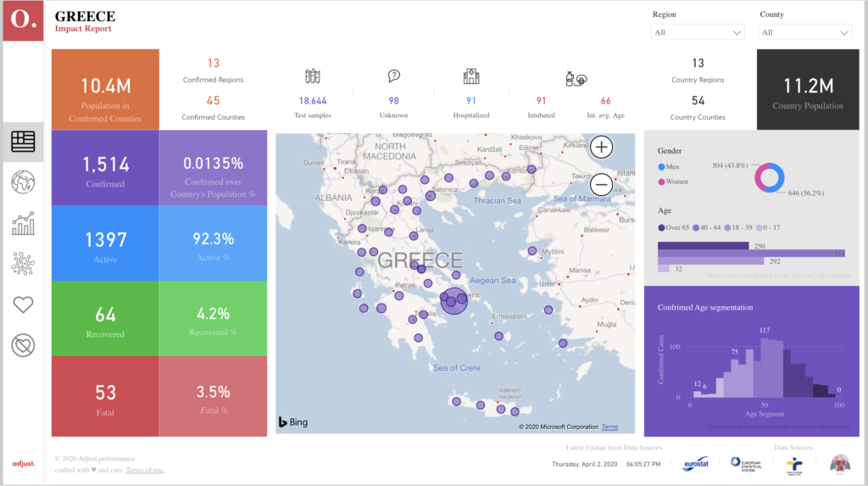Click the Men legend color dot
The image size is (868, 486).
point(662,166)
